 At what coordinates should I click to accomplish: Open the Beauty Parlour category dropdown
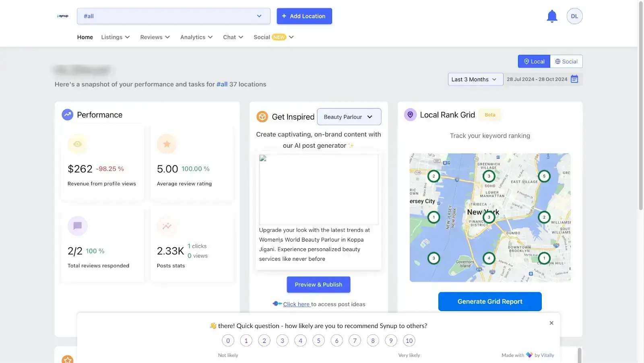349,117
